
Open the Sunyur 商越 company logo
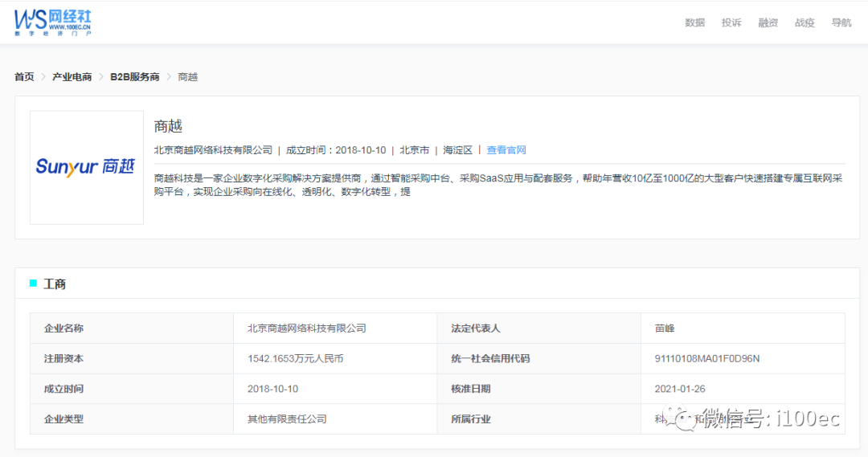[86, 168]
